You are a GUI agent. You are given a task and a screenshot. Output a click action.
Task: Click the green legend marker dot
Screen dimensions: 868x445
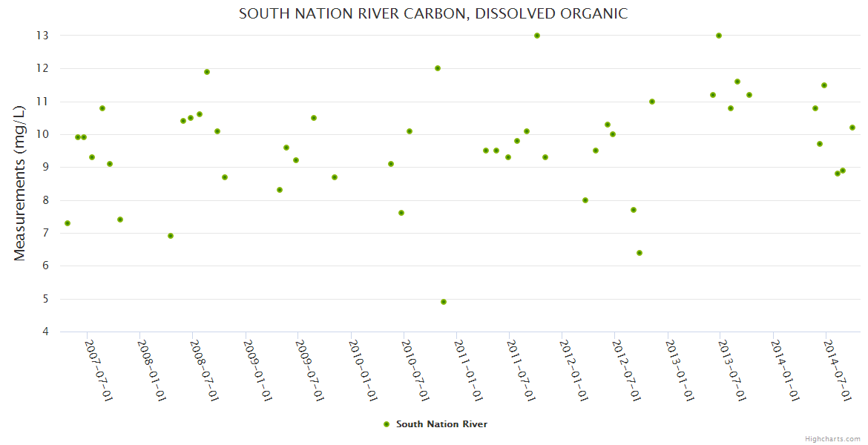386,424
